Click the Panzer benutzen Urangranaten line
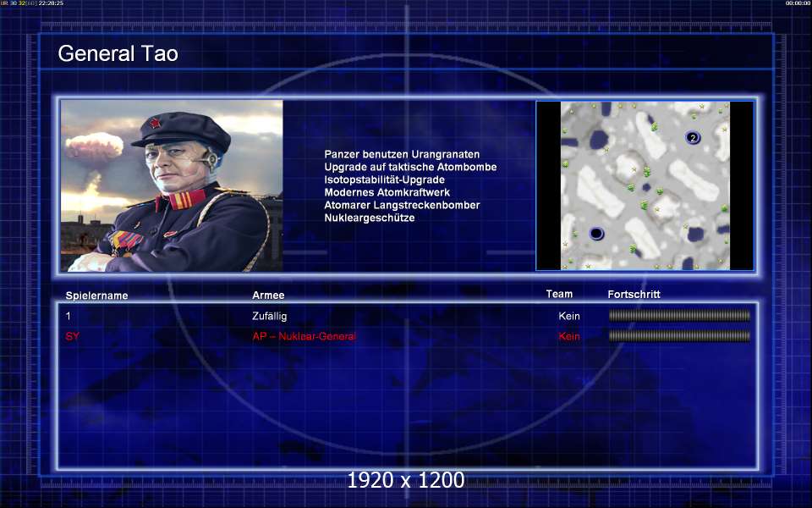The width and height of the screenshot is (812, 508). coord(402,154)
